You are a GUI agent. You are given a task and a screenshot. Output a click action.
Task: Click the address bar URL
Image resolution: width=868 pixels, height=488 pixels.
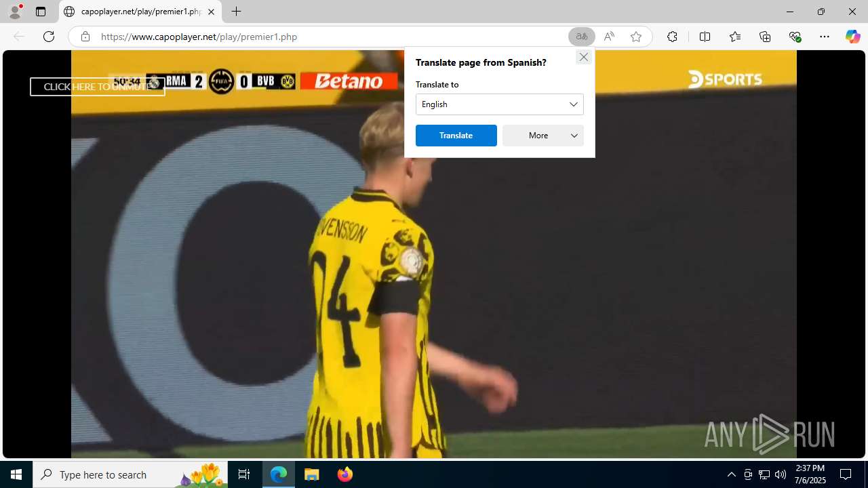[x=199, y=37]
